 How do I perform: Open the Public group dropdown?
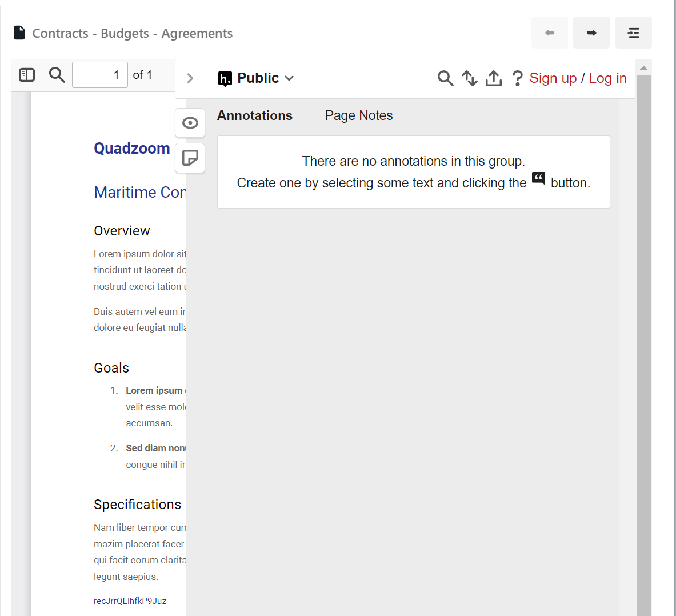point(257,78)
